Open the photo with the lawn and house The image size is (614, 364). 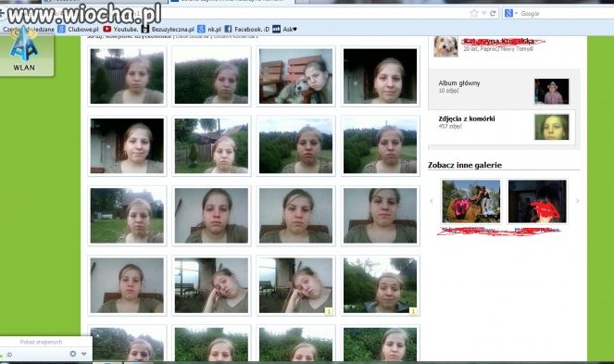127,216
